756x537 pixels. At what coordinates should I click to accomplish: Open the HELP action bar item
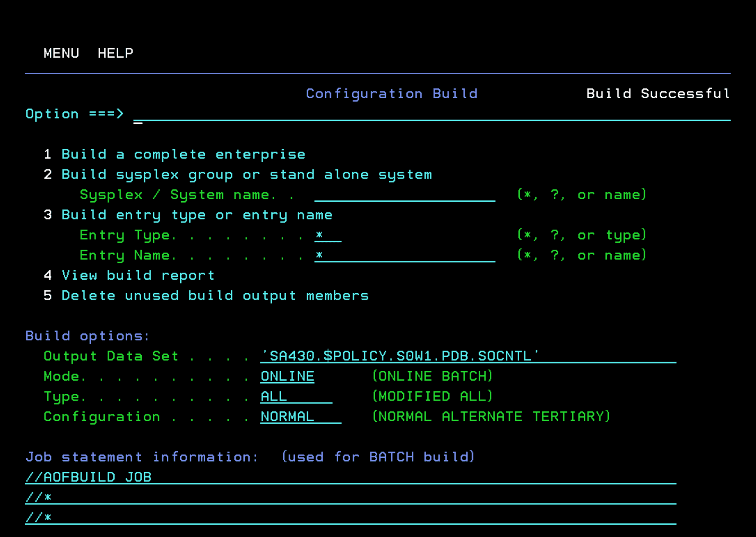115,53
